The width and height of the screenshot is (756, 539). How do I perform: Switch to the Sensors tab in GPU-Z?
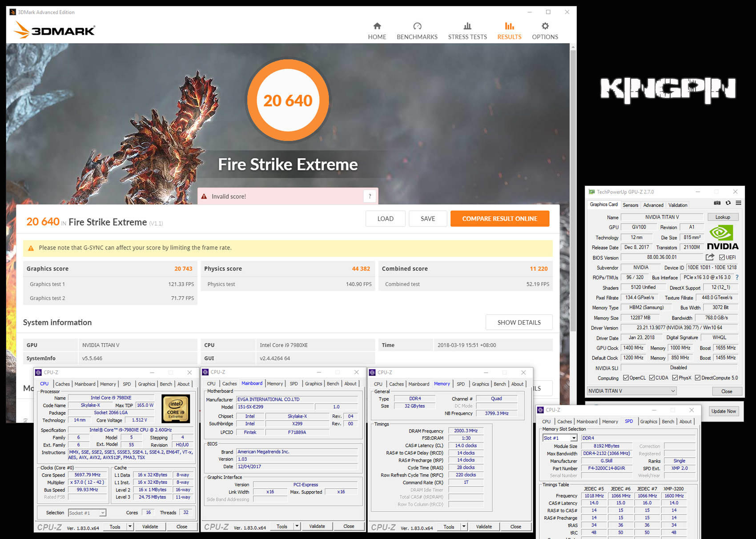click(x=631, y=205)
